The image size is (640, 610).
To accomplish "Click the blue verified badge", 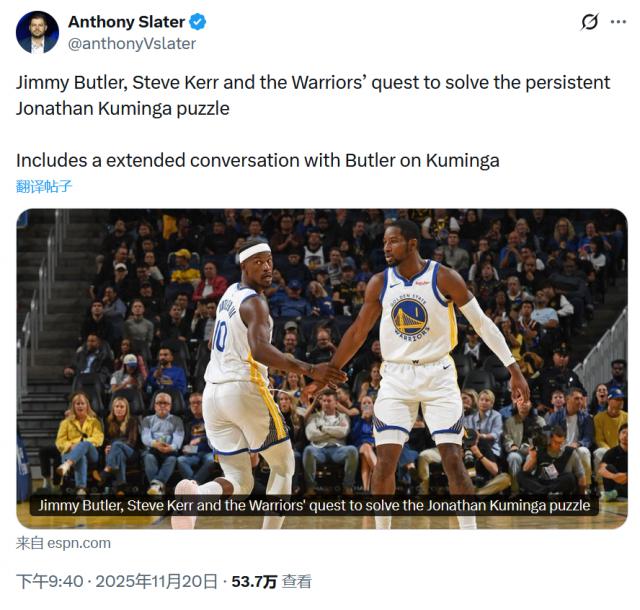I will coord(198,22).
